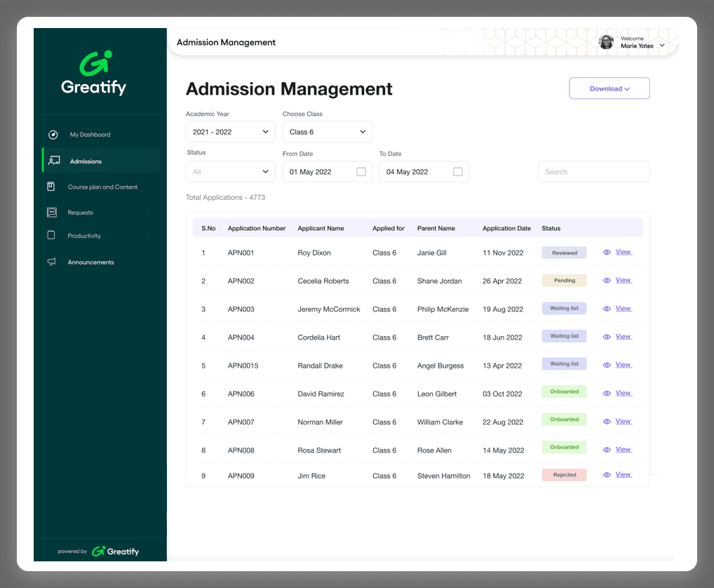This screenshot has width=714, height=588.
Task: Click the Requests sidebar icon
Action: click(x=51, y=212)
